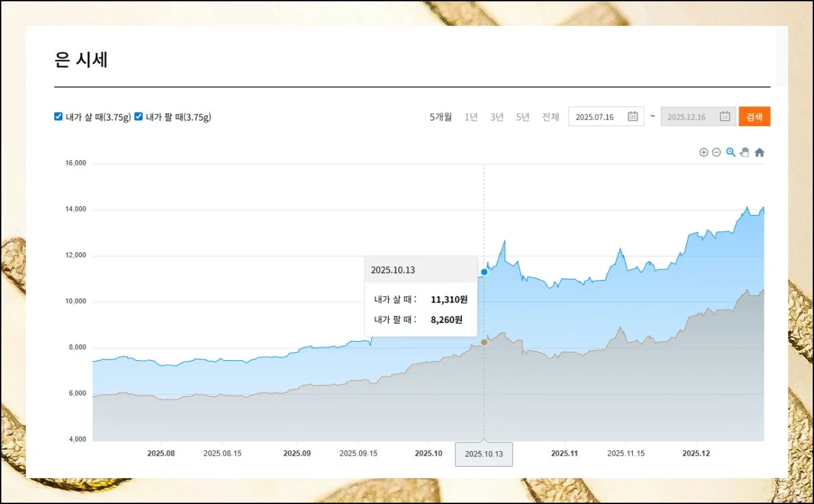This screenshot has width=814, height=504.
Task: Uncheck the 내가 팔 때(3.75g) checkbox
Action: coord(138,117)
